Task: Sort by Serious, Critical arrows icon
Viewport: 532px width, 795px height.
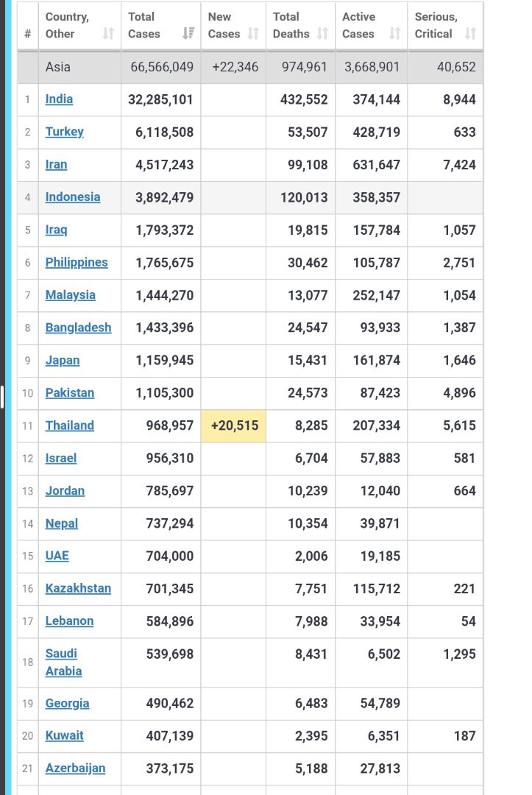Action: tap(471, 33)
